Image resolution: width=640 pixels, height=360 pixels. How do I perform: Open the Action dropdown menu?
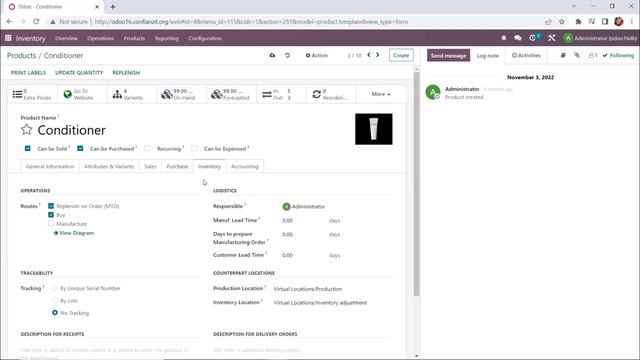(x=317, y=55)
